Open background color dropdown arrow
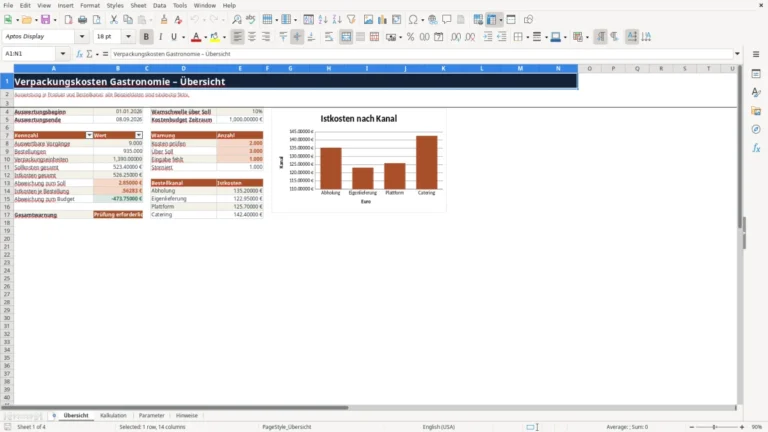 pyautogui.click(x=224, y=37)
